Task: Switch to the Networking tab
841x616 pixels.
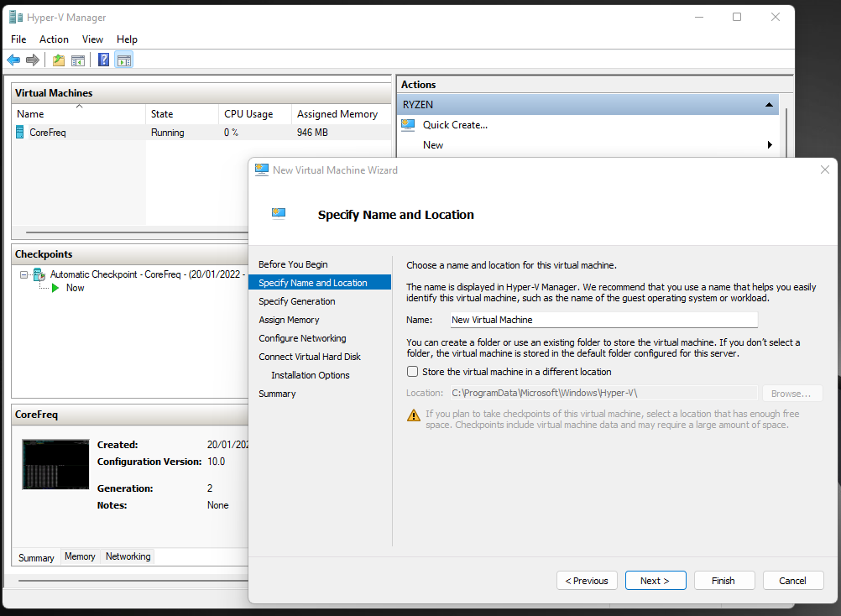Action: [128, 556]
